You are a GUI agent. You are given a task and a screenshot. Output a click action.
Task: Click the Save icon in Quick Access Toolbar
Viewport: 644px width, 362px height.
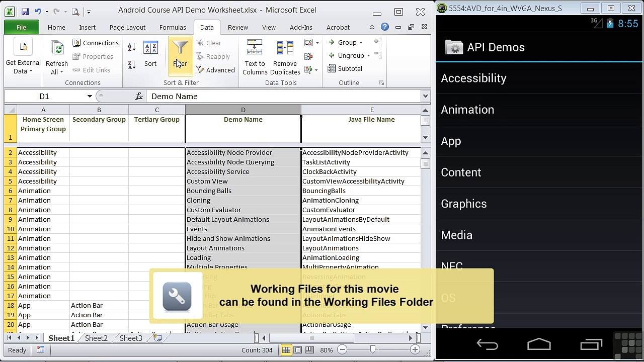pos(25,11)
